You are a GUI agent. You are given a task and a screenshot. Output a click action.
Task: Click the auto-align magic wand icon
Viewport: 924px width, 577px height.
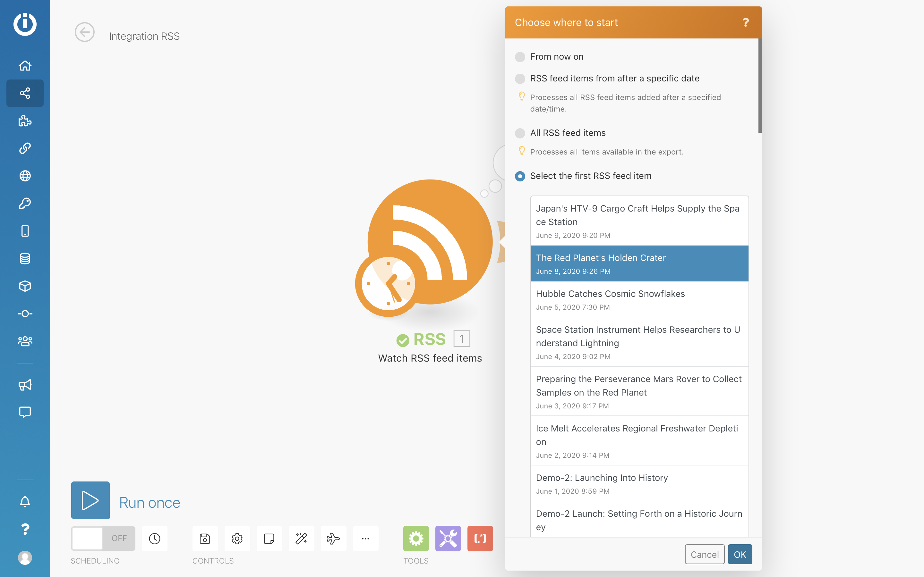click(301, 539)
